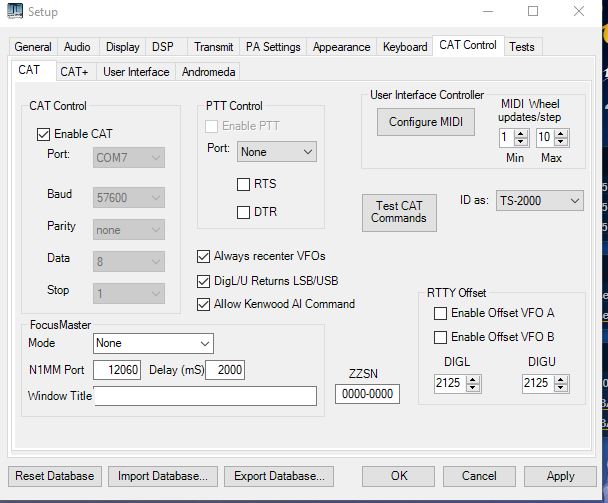Image resolution: width=608 pixels, height=503 pixels.
Task: Disable Always recenter VFOs
Action: click(205, 256)
